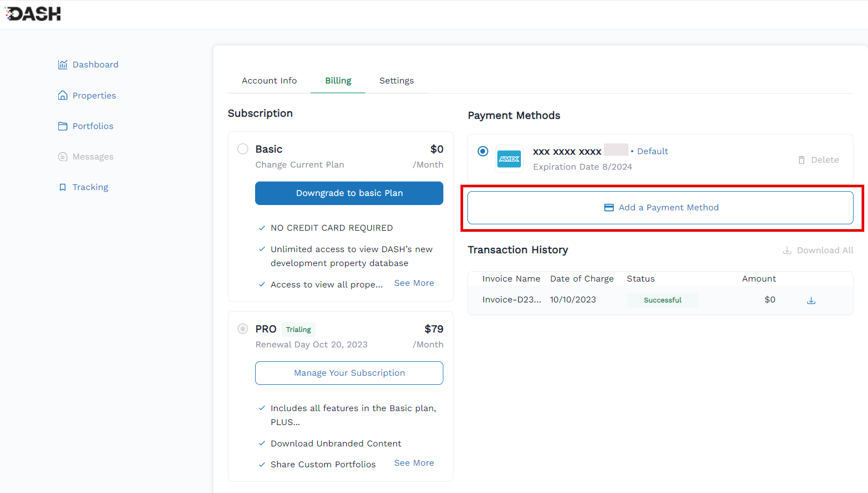Click the Invoice Name column header
The height and width of the screenshot is (493, 868).
click(x=511, y=279)
